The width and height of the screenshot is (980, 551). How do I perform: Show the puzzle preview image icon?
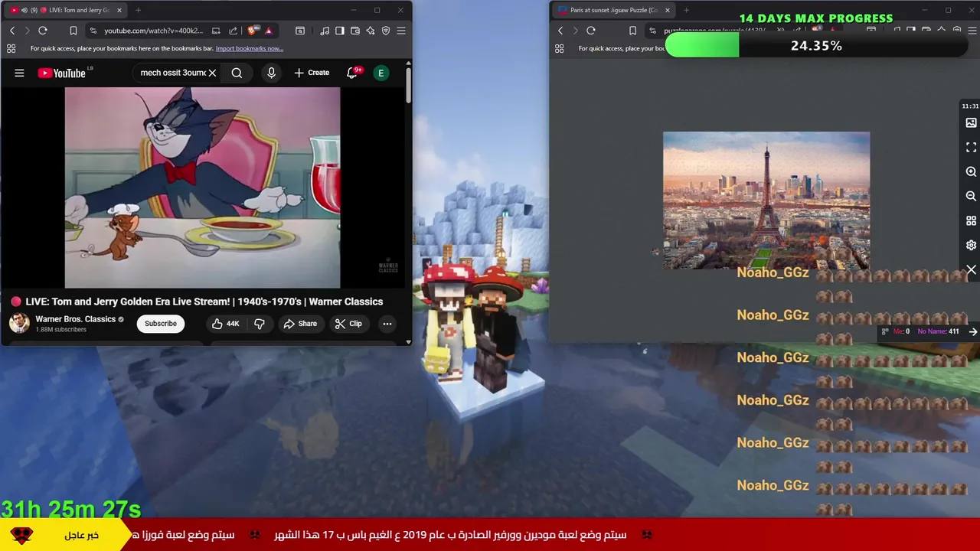[x=971, y=122]
